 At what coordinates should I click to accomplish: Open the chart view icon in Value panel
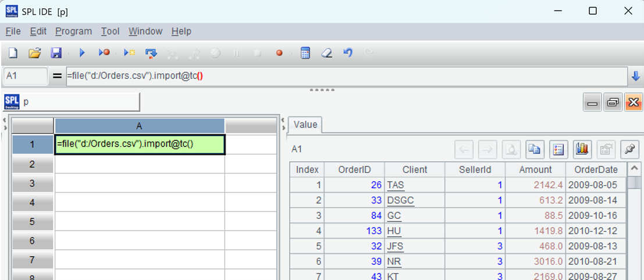click(x=582, y=150)
